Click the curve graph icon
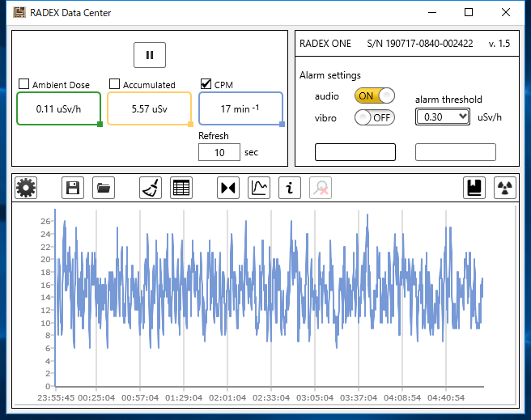The width and height of the screenshot is (531, 420). [259, 188]
